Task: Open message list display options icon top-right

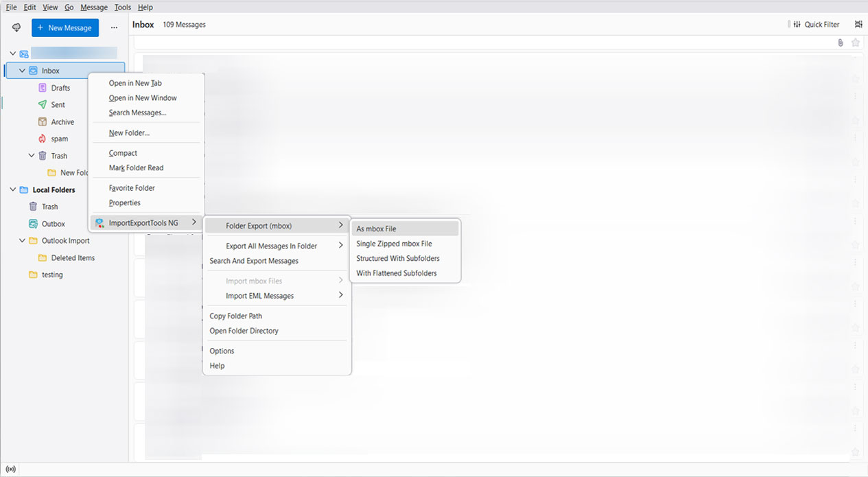Action: point(858,24)
